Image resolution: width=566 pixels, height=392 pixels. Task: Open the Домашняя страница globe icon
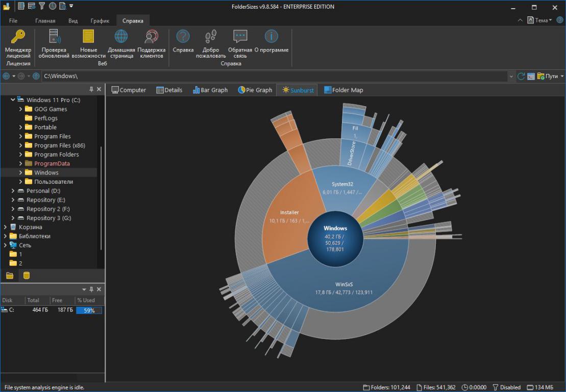click(121, 37)
